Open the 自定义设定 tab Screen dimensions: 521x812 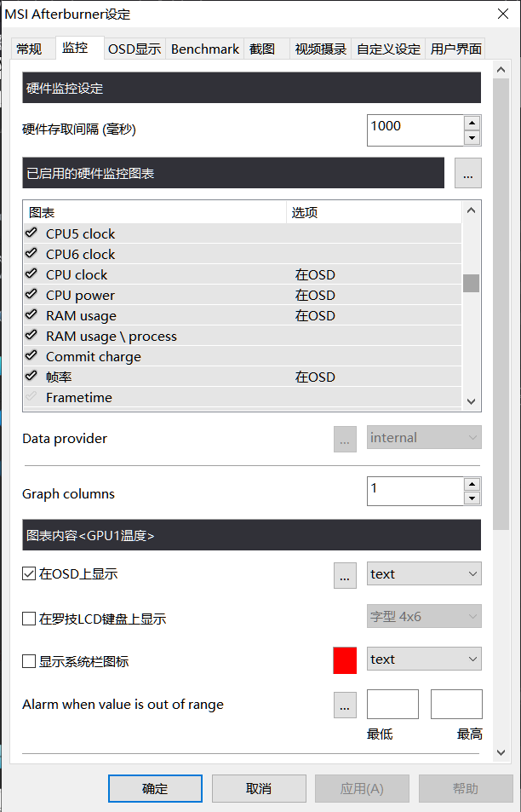click(388, 49)
